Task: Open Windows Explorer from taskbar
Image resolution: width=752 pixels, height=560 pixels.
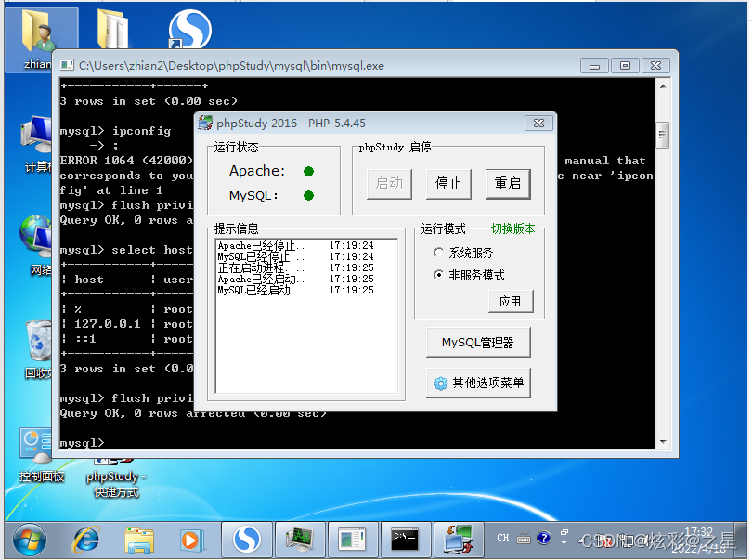Action: click(139, 540)
